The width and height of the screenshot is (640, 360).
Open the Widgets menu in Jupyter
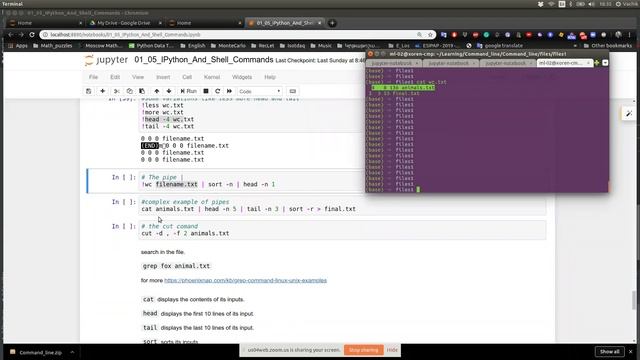click(x=242, y=77)
